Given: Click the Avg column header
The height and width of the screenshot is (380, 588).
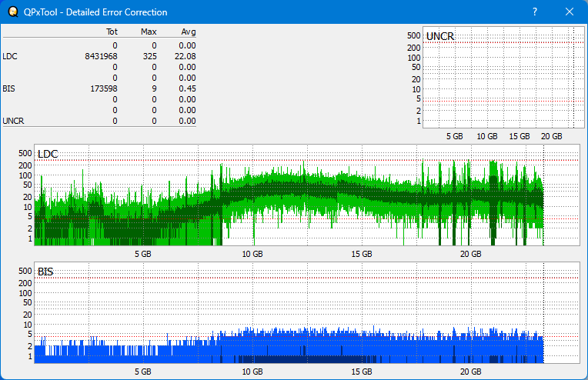Looking at the screenshot, I should point(189,32).
